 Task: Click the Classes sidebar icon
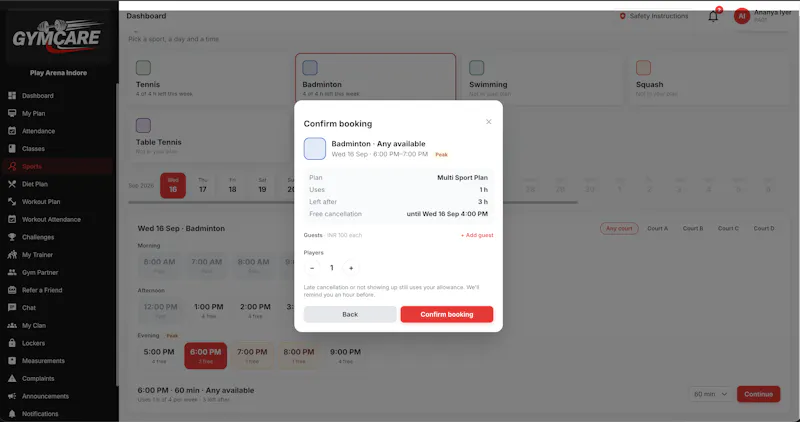[12, 148]
